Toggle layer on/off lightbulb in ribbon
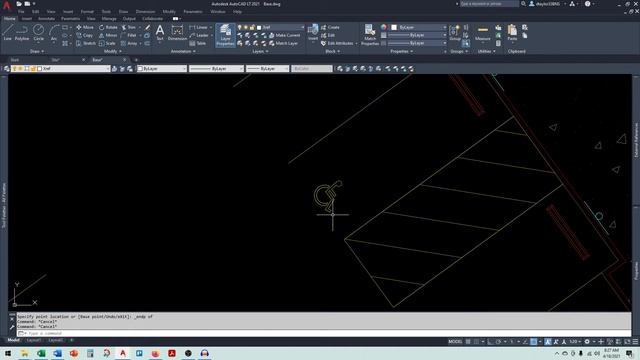This screenshot has width=640, height=360. point(240,27)
